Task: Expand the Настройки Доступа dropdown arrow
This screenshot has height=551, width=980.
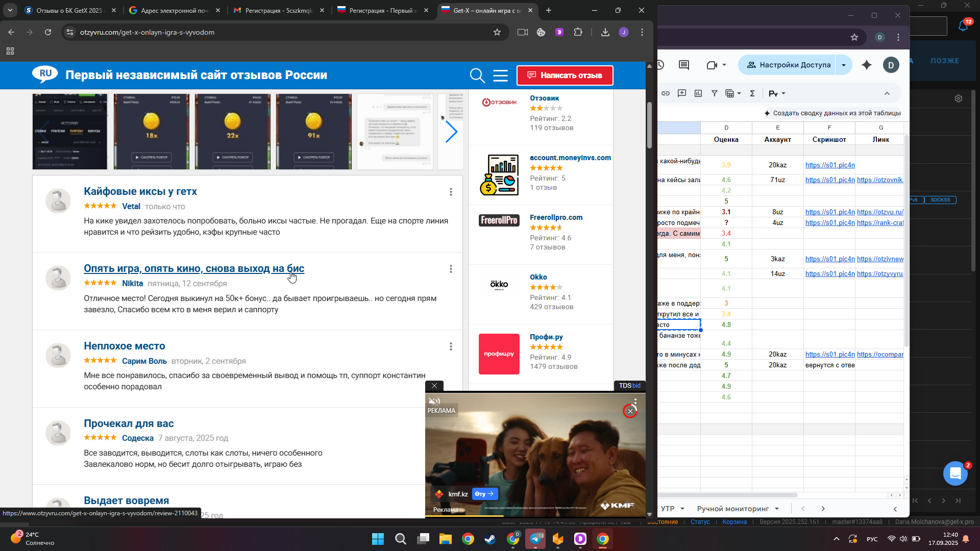Action: [844, 65]
